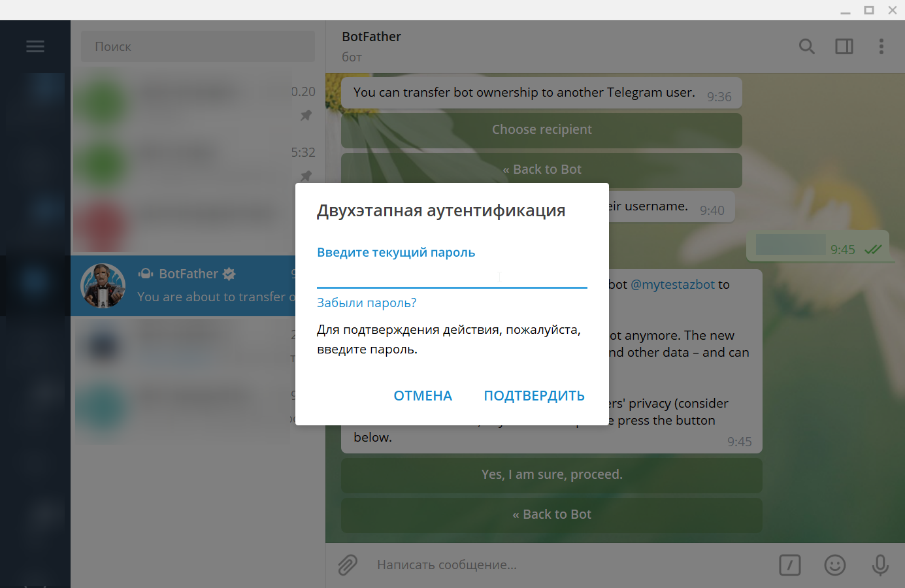The image size is (905, 588).
Task: Click "Yes, I am sure, proceed." button
Action: 551,475
